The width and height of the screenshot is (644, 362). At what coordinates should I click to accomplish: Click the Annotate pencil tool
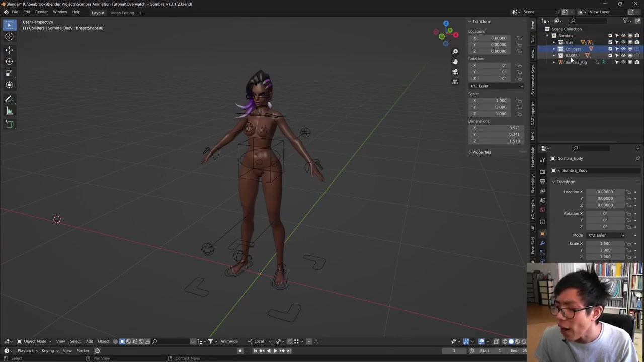click(9, 99)
